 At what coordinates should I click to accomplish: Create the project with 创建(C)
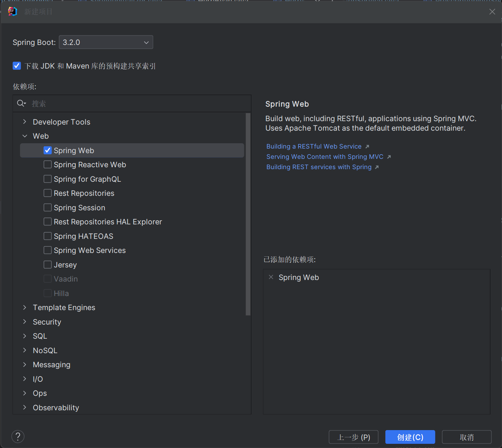[410, 437]
